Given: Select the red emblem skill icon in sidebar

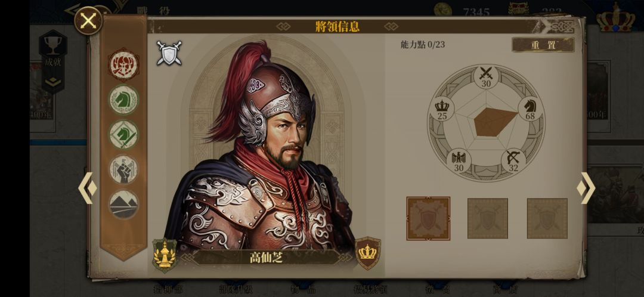Looking at the screenshot, I should pyautogui.click(x=123, y=64).
